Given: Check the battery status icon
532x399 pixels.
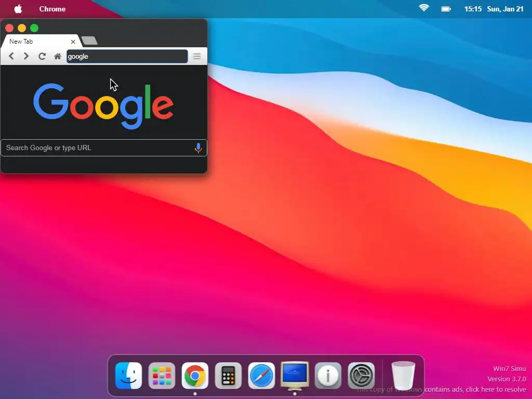Looking at the screenshot, I should [x=446, y=9].
